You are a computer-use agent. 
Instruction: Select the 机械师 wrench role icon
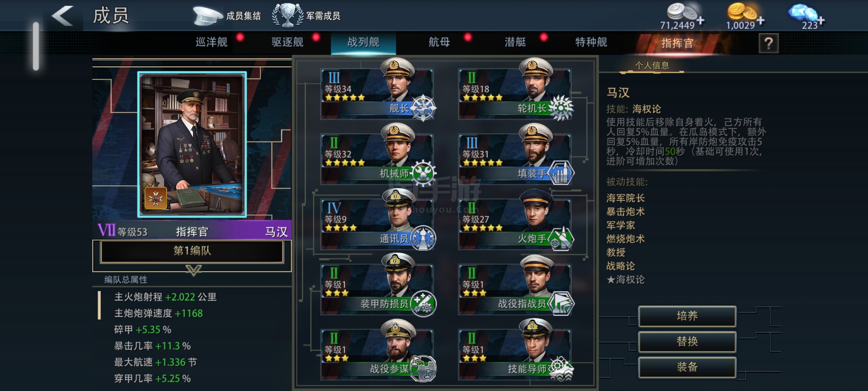point(424,173)
